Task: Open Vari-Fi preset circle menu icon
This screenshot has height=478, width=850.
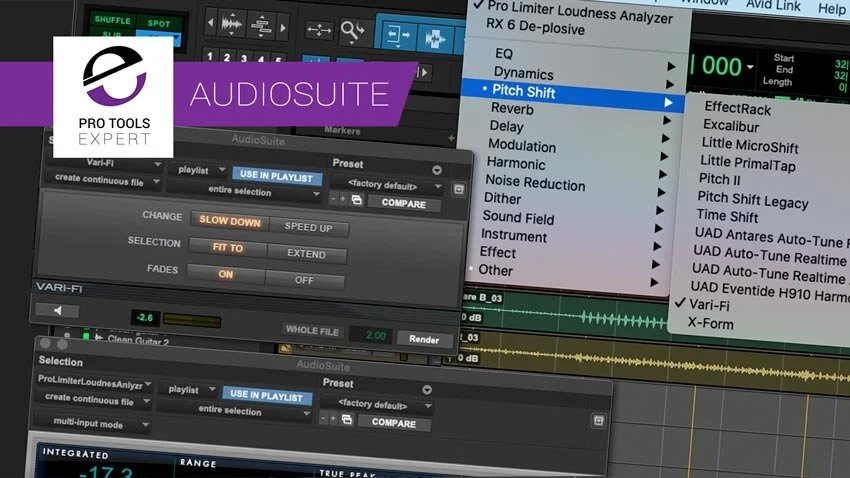Action: [x=437, y=170]
